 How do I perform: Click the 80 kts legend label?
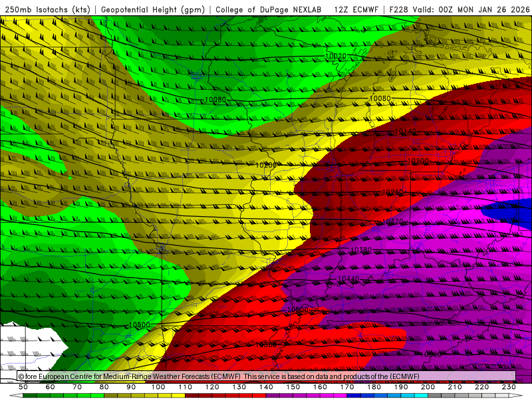(104, 387)
